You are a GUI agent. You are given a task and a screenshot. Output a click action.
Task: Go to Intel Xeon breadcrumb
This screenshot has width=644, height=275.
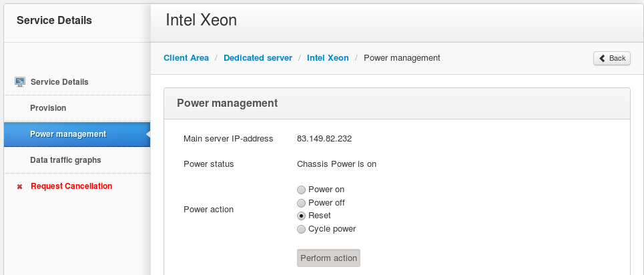pos(328,58)
